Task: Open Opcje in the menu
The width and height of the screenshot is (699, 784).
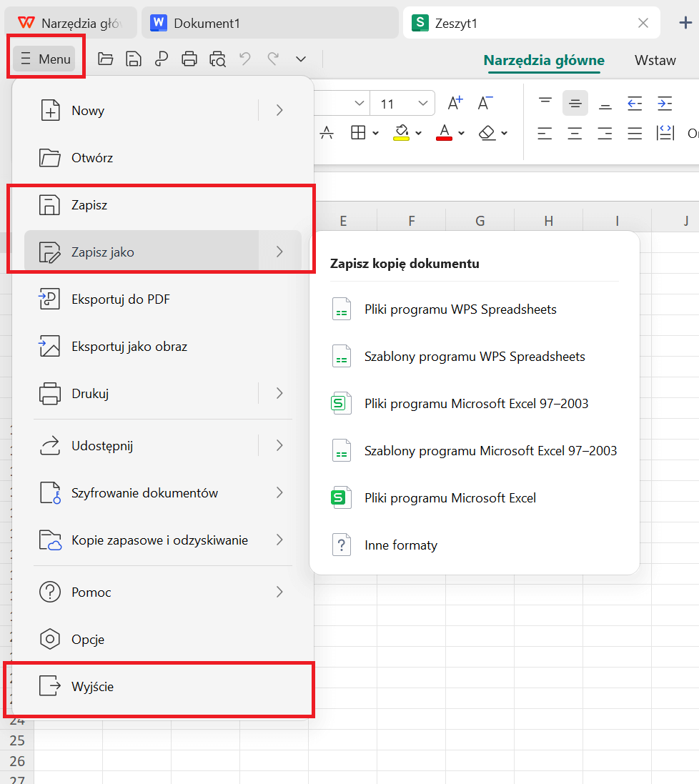Action: pos(162,639)
